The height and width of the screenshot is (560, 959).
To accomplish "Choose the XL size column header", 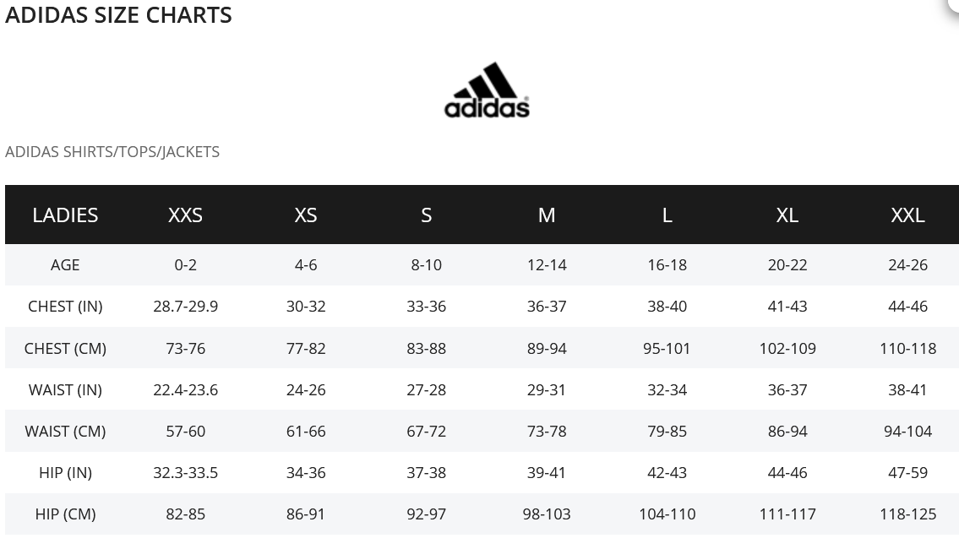I will click(787, 215).
